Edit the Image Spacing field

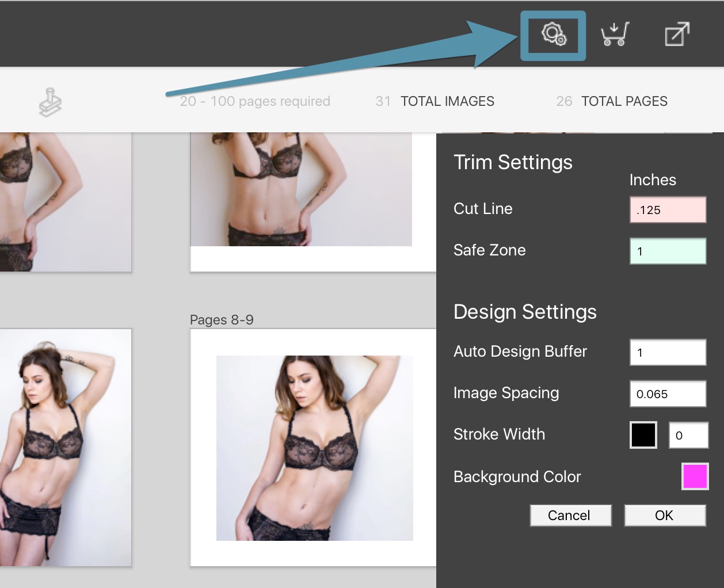tap(668, 394)
